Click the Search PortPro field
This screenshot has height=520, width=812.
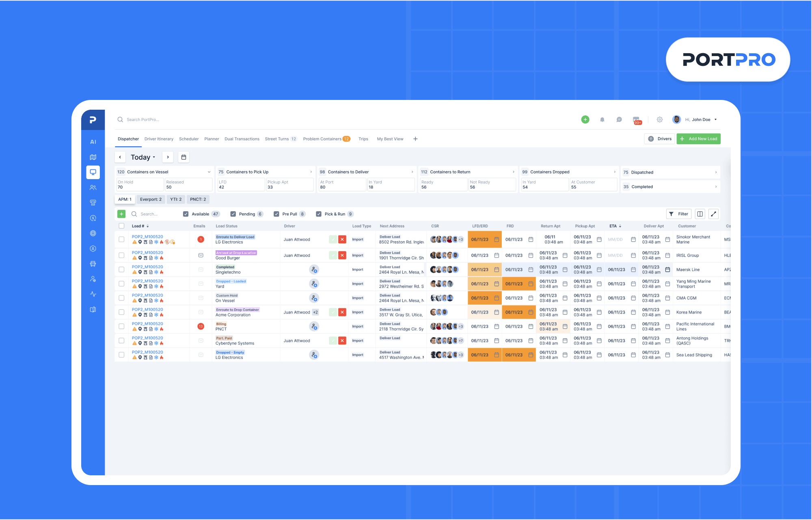pos(143,119)
